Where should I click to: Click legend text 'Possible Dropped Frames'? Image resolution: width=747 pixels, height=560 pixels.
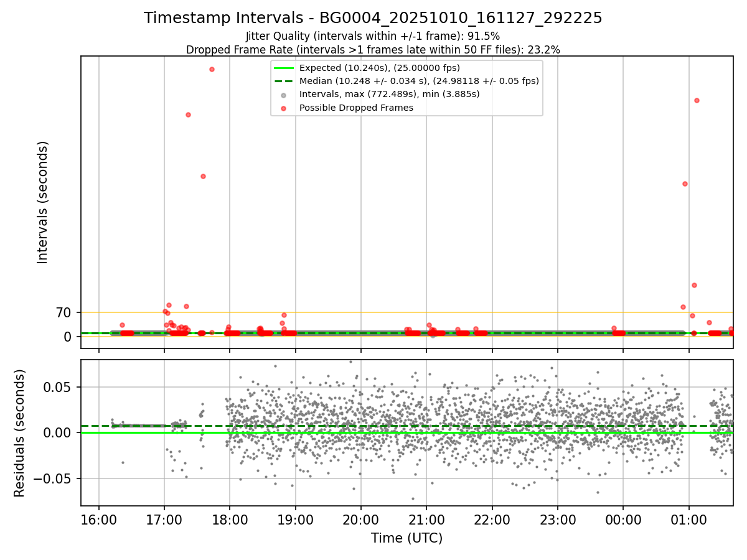[x=356, y=108]
